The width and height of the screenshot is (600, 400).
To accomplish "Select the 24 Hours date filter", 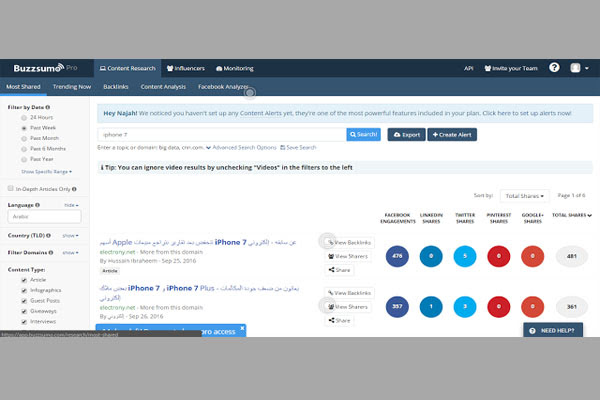I will 24,118.
